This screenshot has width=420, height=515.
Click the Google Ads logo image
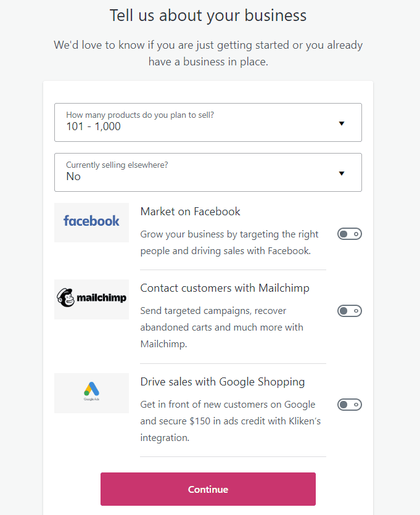[91, 393]
